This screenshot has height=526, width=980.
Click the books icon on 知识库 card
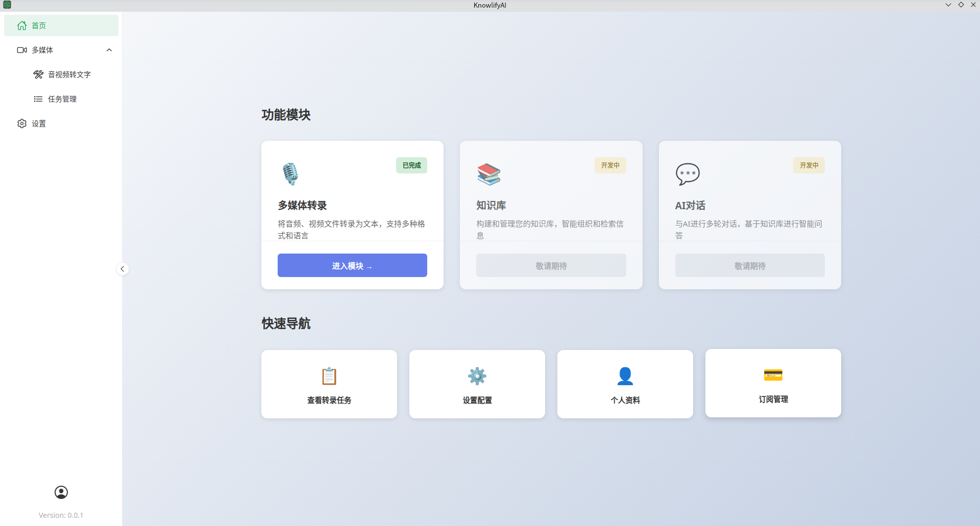coord(489,174)
